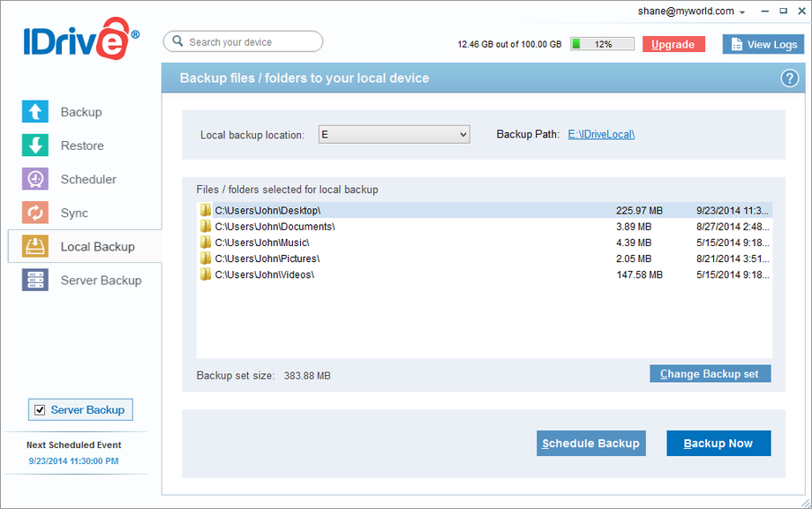812x509 pixels.
Task: Open the Local backup location dropdown
Action: click(x=395, y=135)
